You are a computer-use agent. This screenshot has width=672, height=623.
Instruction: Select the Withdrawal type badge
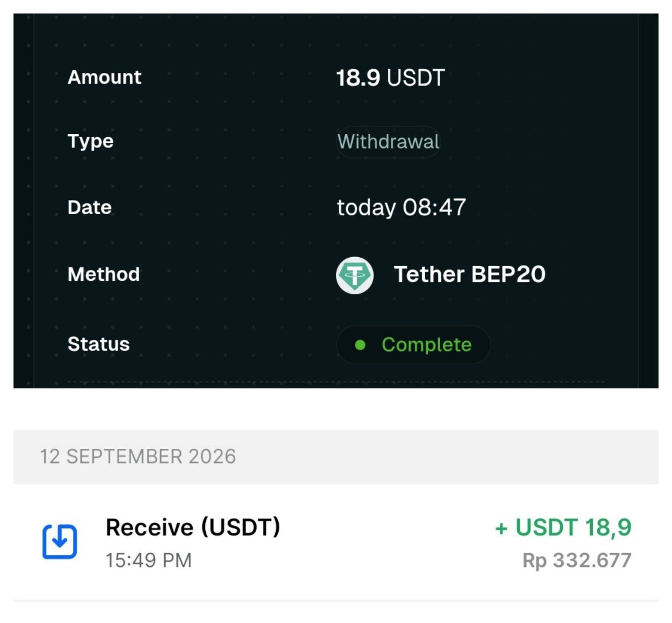coord(388,142)
